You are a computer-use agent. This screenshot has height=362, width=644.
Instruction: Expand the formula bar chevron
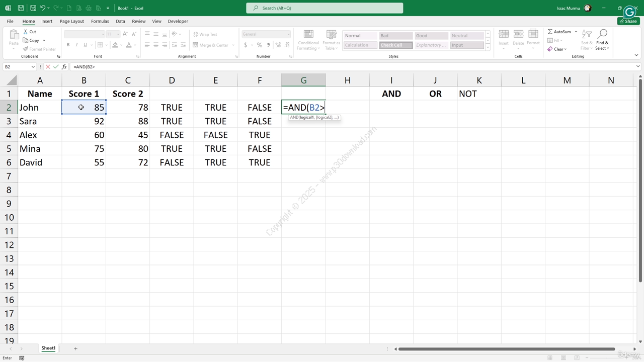[637, 67]
